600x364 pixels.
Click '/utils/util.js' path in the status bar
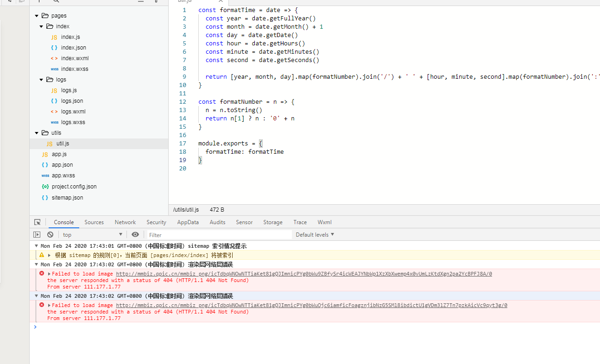pyautogui.click(x=186, y=210)
